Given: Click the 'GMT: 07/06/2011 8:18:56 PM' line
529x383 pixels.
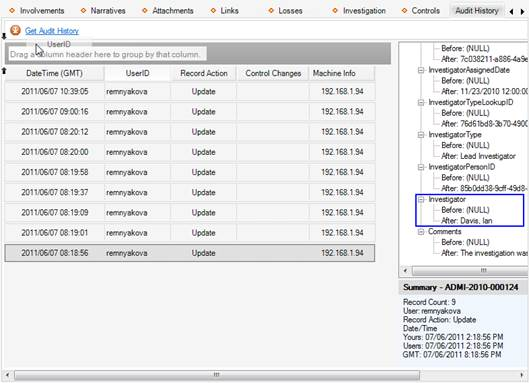Looking at the screenshot, I should tap(452, 355).
